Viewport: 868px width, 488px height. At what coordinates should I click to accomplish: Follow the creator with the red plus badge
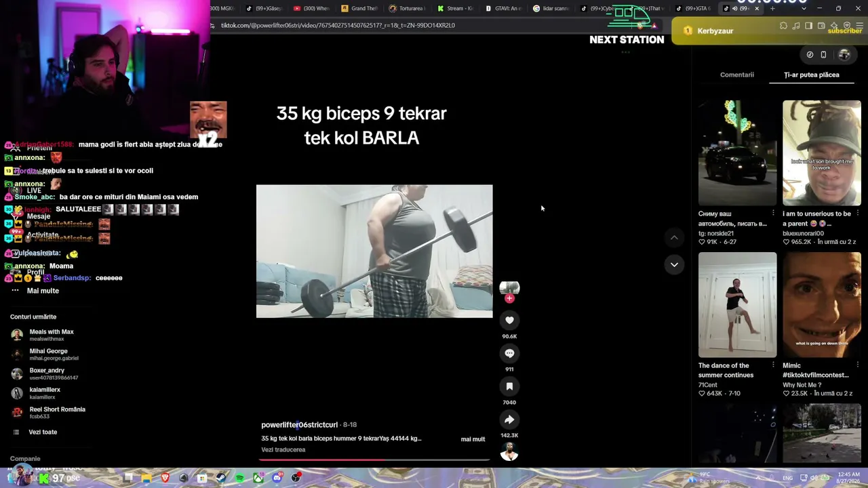tap(509, 298)
